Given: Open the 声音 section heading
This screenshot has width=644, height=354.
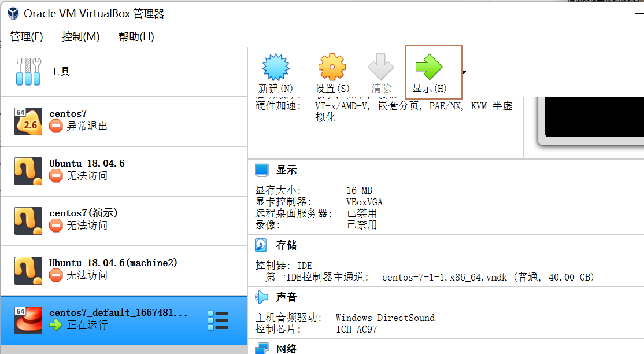Looking at the screenshot, I should tap(286, 297).
